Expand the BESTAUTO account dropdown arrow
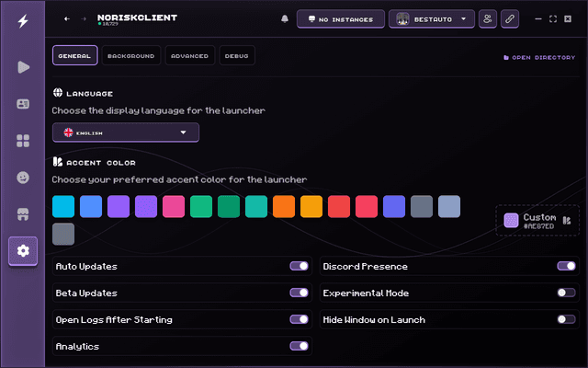This screenshot has height=368, width=588. pos(463,18)
